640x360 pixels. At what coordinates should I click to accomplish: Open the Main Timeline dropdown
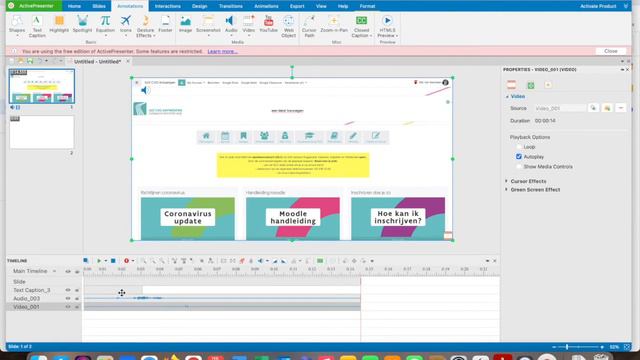click(x=54, y=271)
